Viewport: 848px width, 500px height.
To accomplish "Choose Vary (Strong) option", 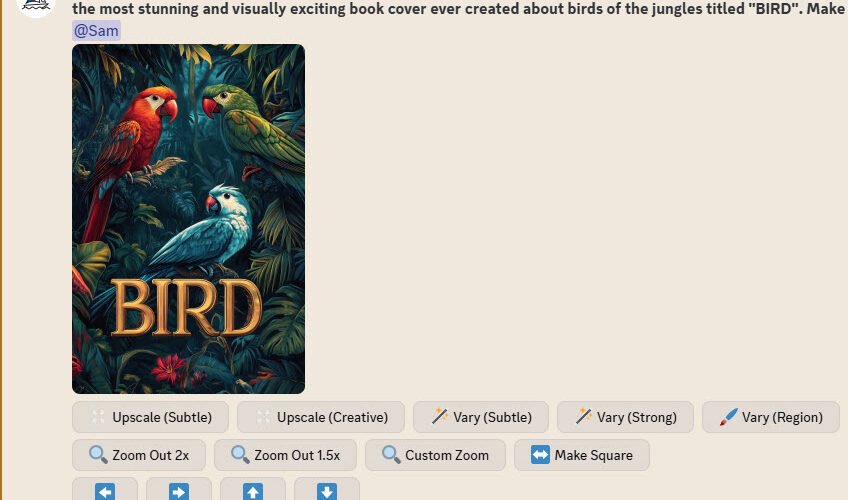I will pos(625,417).
